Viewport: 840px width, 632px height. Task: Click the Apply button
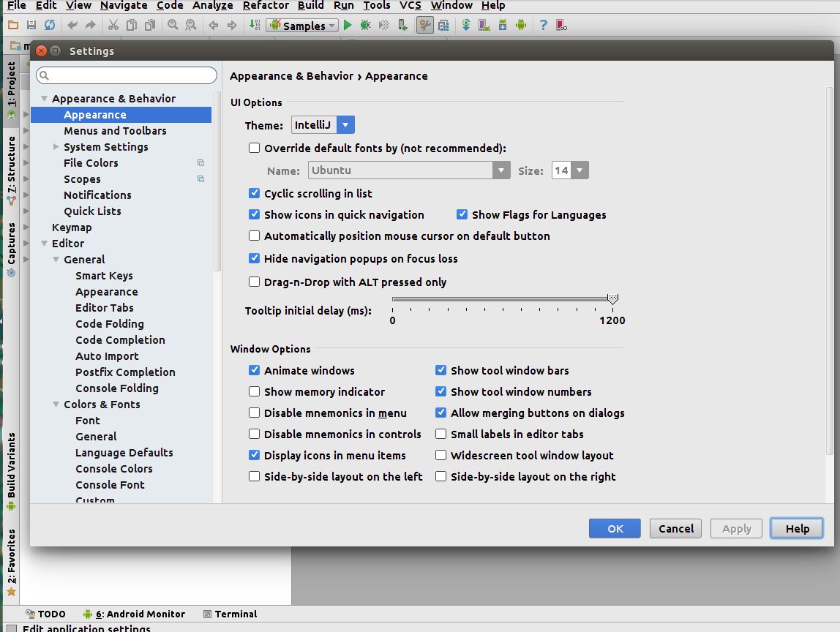click(736, 529)
